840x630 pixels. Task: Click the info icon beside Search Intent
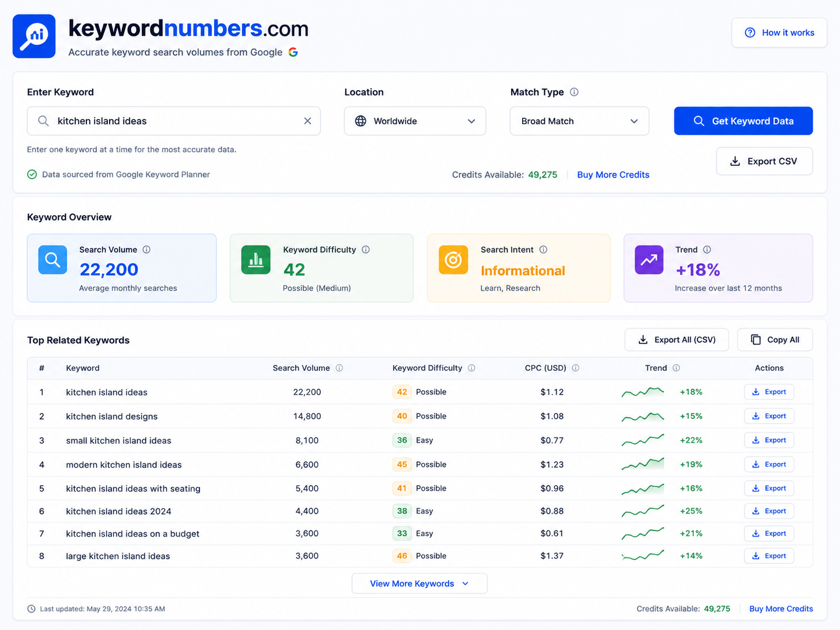[543, 249]
